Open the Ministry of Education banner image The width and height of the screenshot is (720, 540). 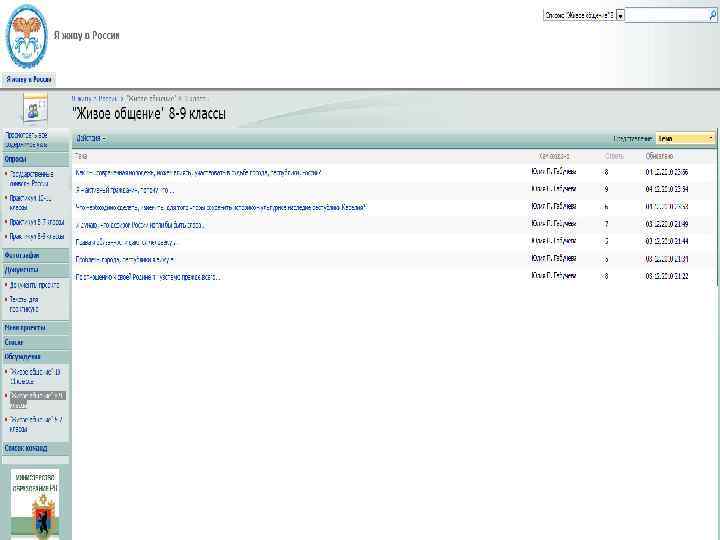pos(35,504)
